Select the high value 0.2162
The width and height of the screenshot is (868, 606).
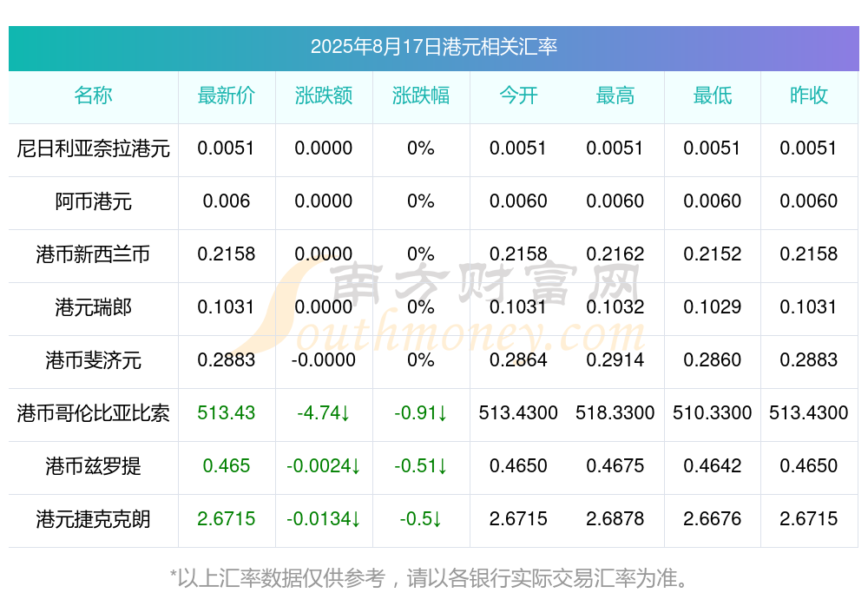[x=615, y=254]
